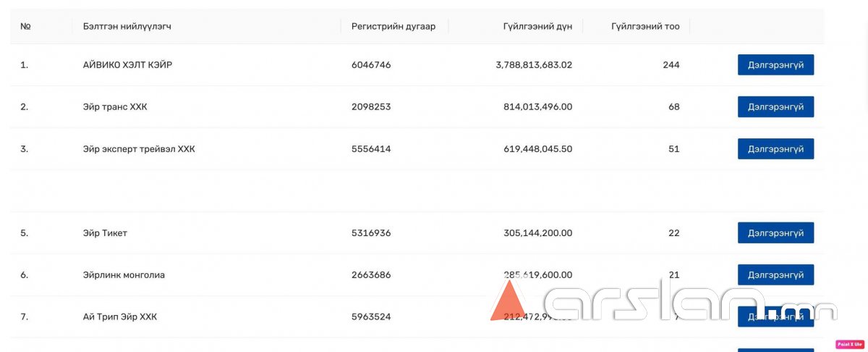
Task: Click registration number 2663686
Action: pos(371,275)
